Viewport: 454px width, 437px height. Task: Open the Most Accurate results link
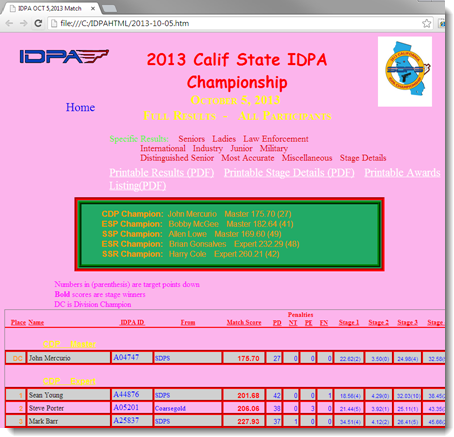(248, 158)
